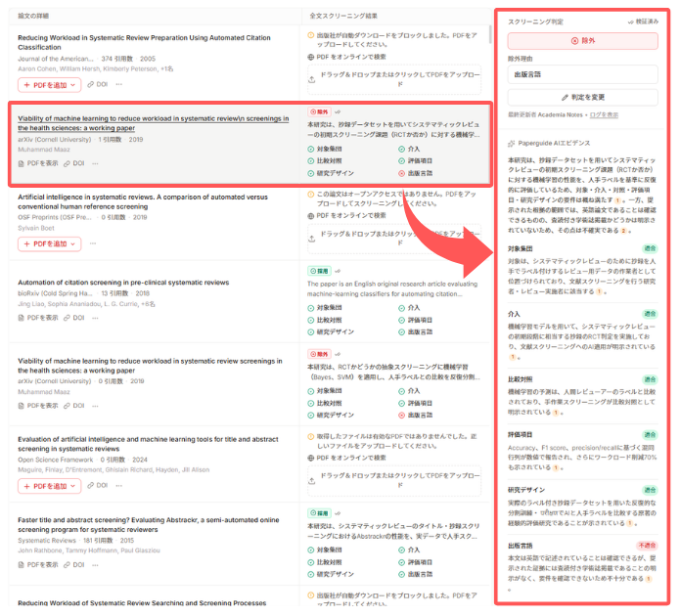Click the 除外 decision button in screening panel
Screen dimensions: 680x616
click(x=582, y=41)
